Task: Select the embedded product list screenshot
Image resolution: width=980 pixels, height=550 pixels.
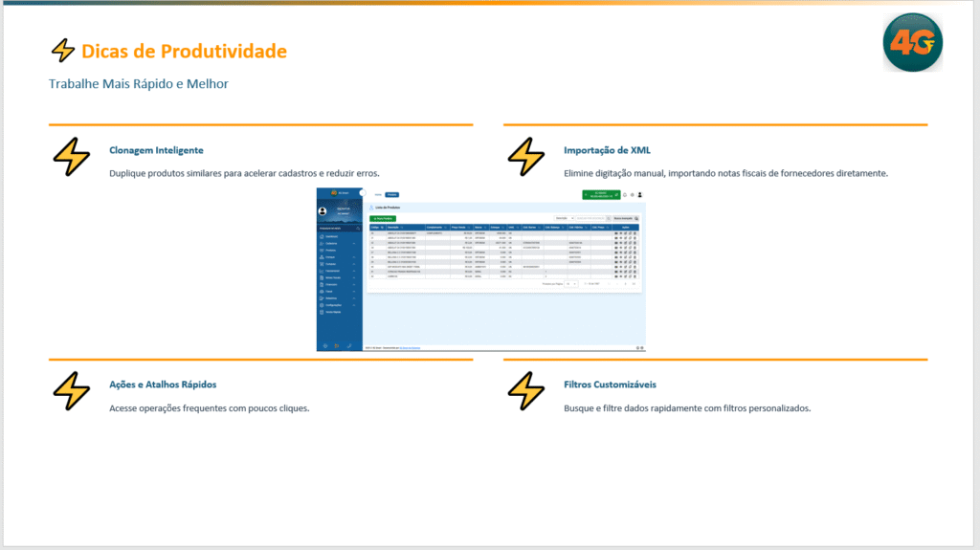Action: click(x=480, y=270)
